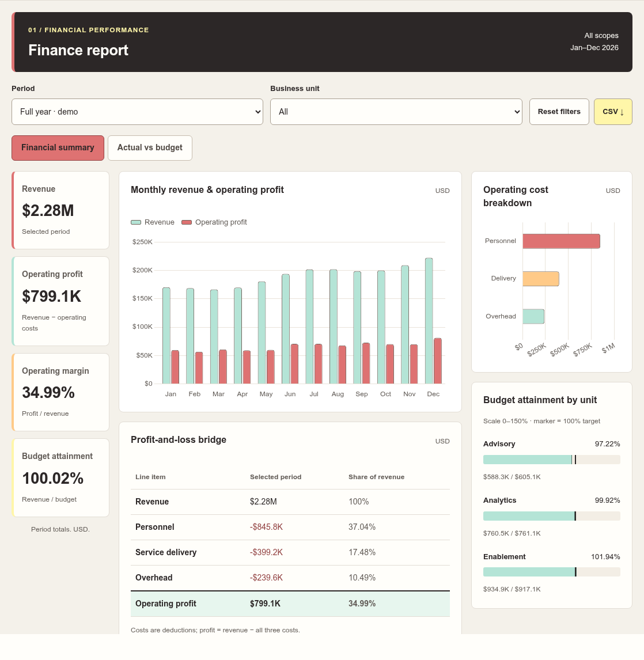
Task: Click the $588.3K / $605.1K text
Action: (x=512, y=477)
